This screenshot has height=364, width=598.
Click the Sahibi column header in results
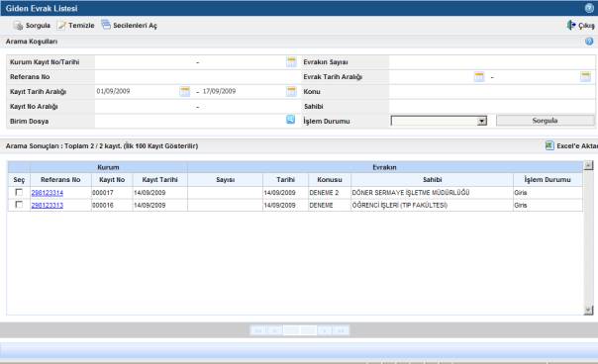(432, 179)
